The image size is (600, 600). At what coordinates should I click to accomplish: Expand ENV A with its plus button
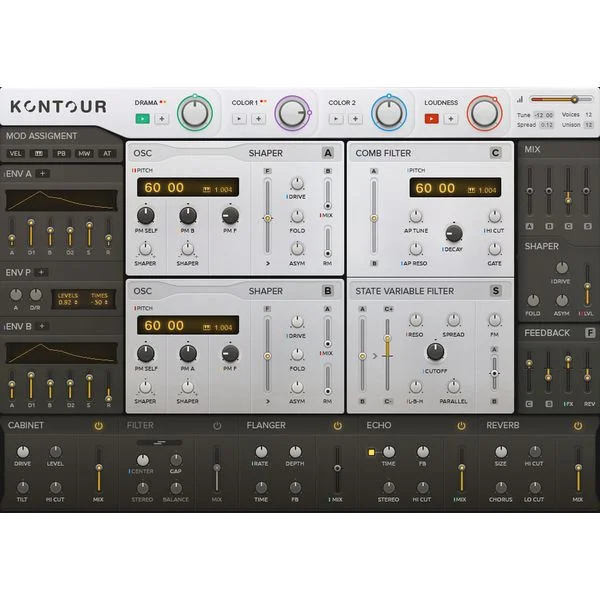[42, 173]
